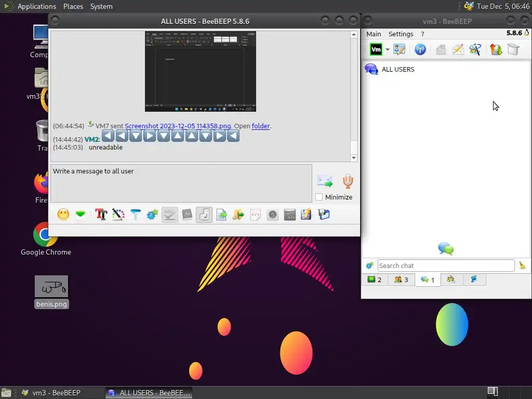532x399 pixels.
Task: Click the chat scrollbar up arrow
Action: point(354,35)
